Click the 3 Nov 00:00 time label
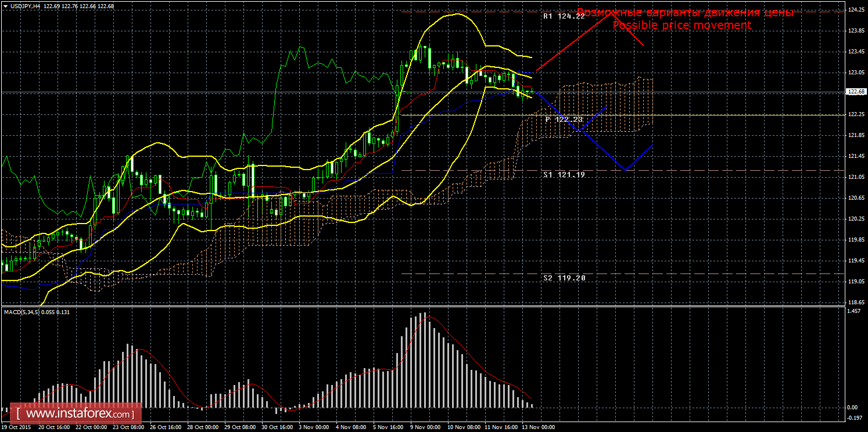This screenshot has width=868, height=432. coord(314,427)
